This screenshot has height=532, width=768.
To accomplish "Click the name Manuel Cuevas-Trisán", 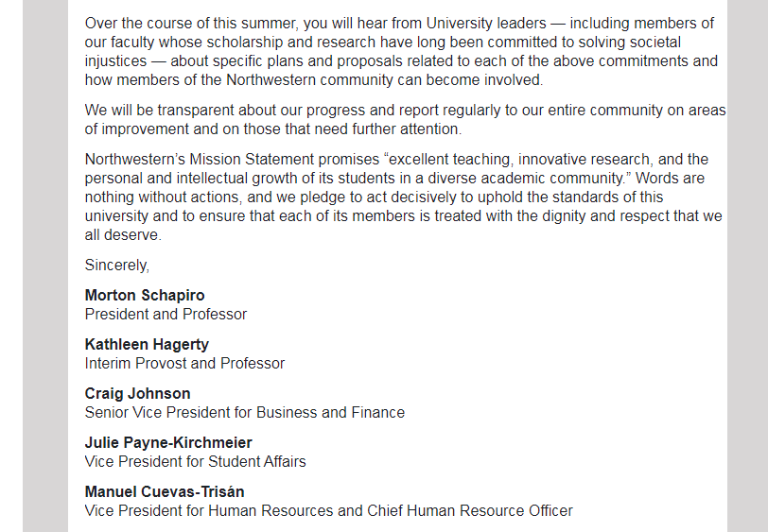I will [x=165, y=491].
